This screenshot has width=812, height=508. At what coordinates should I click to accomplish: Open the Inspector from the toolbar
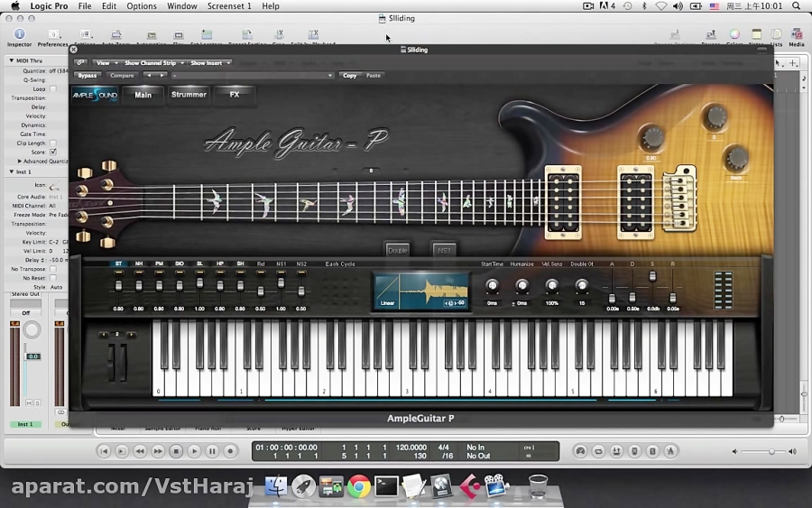(x=19, y=35)
